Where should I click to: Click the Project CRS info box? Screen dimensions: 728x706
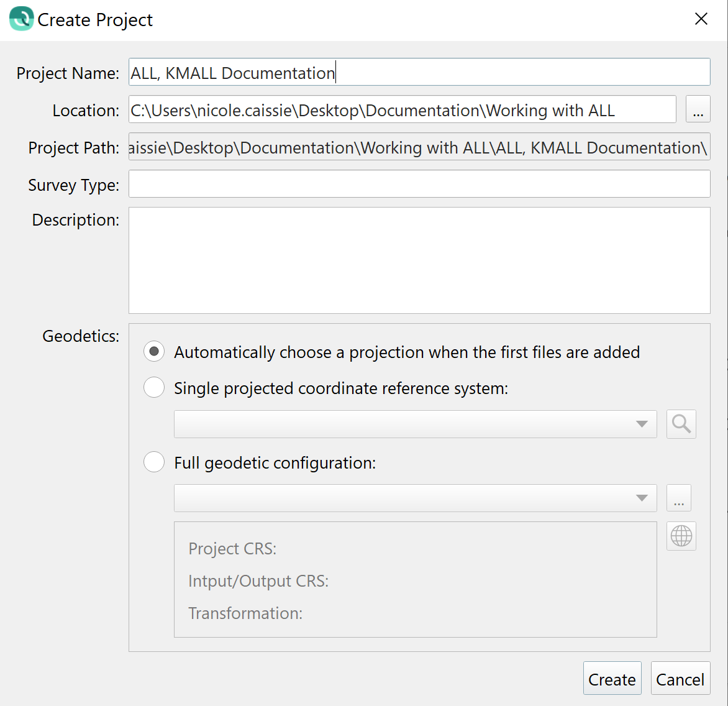point(415,579)
